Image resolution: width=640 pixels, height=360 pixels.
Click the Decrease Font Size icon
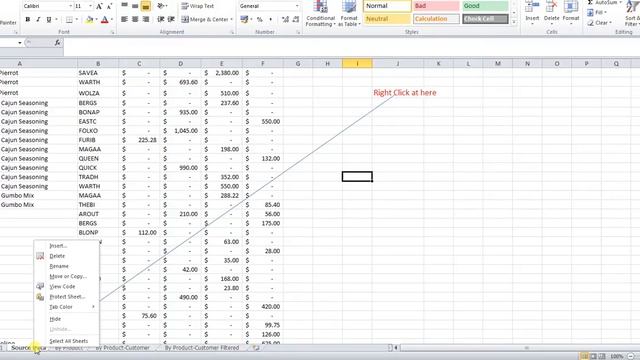click(109, 6)
